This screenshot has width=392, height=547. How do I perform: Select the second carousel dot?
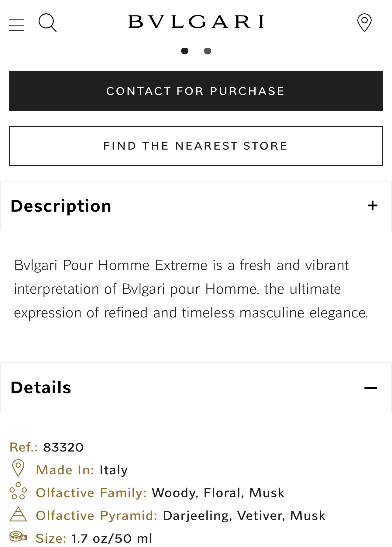click(x=208, y=51)
